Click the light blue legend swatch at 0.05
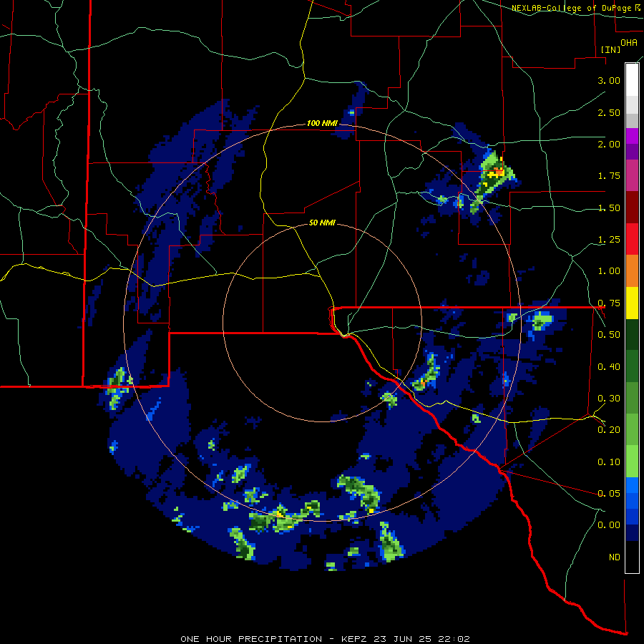The width and height of the screenshot is (644, 644). coord(632,485)
